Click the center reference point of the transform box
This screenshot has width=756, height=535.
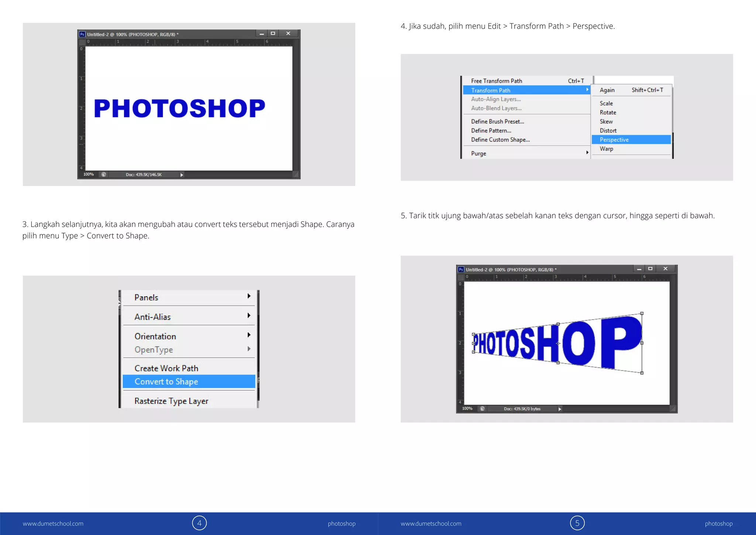558,343
